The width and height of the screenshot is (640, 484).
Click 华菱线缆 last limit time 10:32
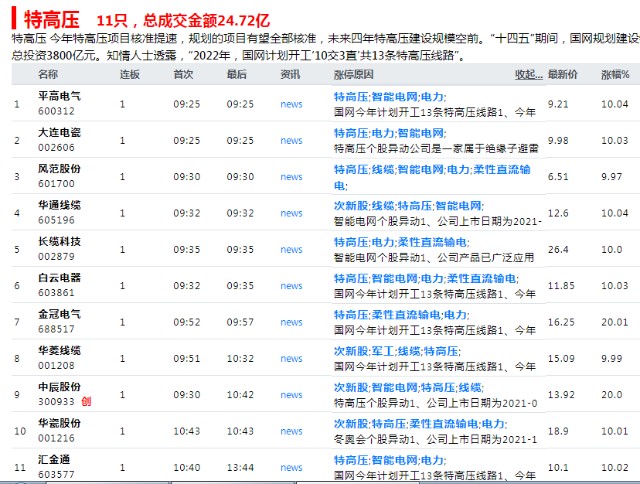pyautogui.click(x=240, y=358)
